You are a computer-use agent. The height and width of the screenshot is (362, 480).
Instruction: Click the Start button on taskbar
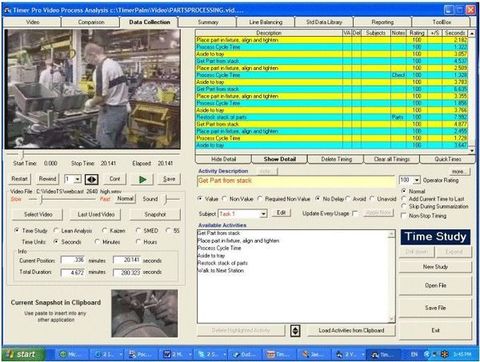point(23,354)
